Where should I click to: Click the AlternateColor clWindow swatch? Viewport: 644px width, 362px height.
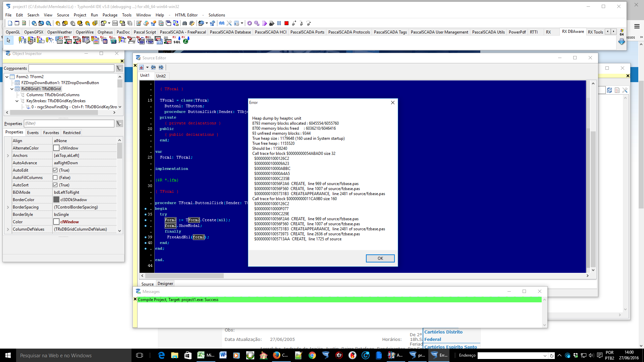point(56,148)
